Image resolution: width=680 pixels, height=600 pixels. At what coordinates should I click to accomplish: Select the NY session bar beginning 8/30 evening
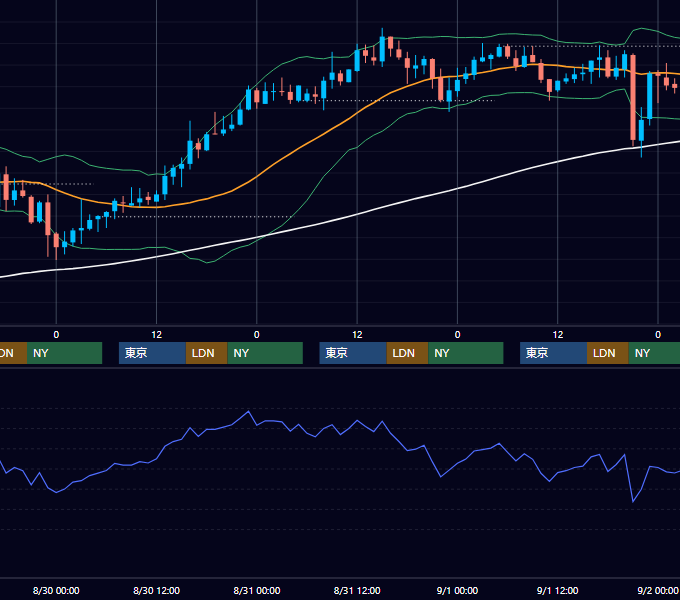coord(265,353)
